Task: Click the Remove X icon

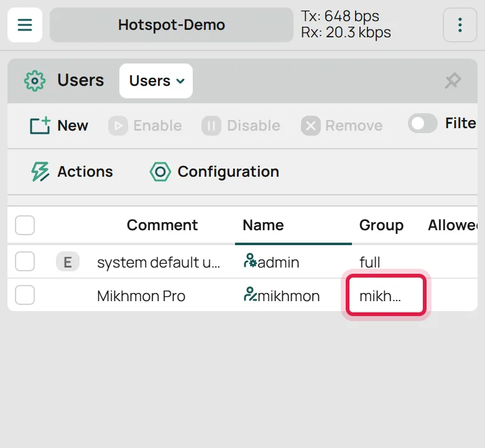Action: click(310, 126)
